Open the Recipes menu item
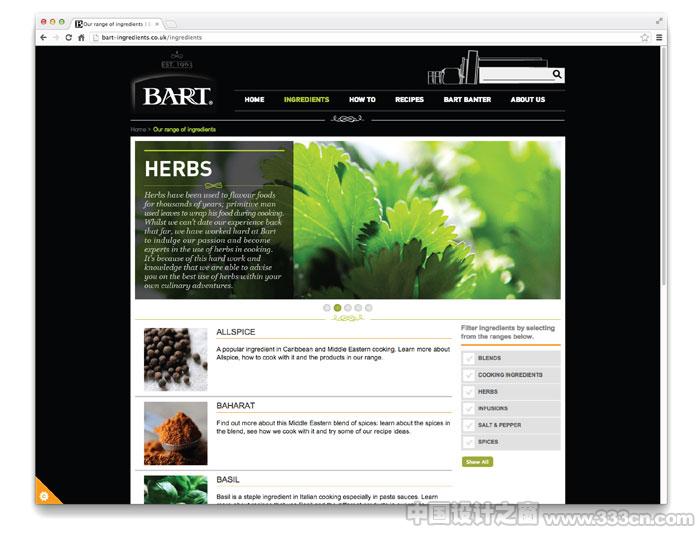 (x=409, y=100)
